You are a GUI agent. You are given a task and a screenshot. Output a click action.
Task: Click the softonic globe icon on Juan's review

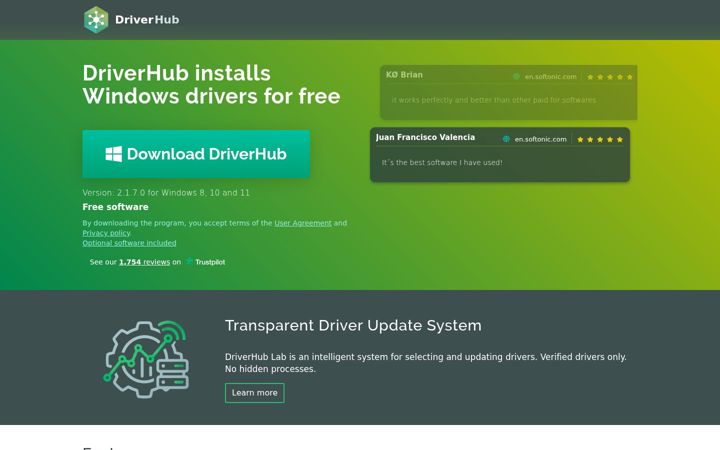[506, 139]
